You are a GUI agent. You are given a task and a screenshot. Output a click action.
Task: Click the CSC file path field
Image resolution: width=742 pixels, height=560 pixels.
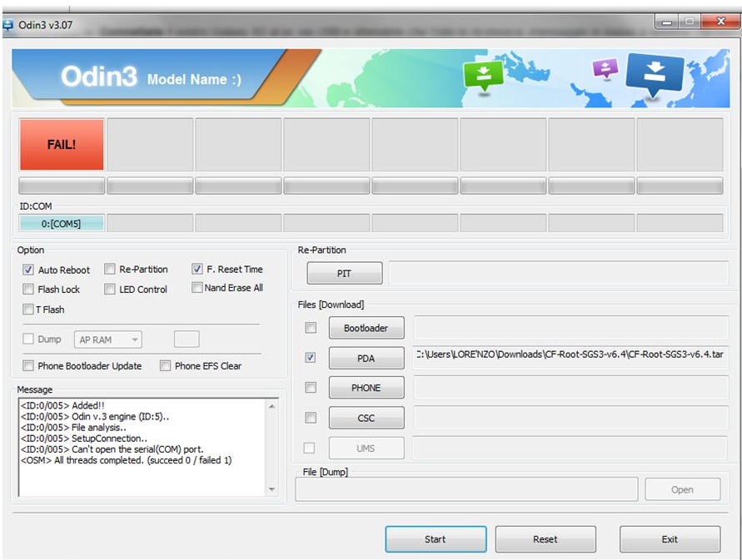[x=570, y=418]
